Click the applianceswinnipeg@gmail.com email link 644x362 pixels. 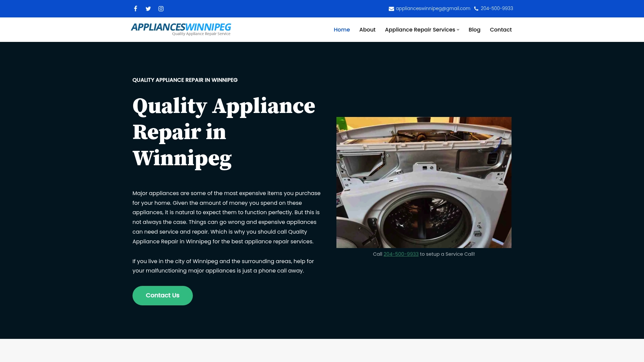(433, 8)
